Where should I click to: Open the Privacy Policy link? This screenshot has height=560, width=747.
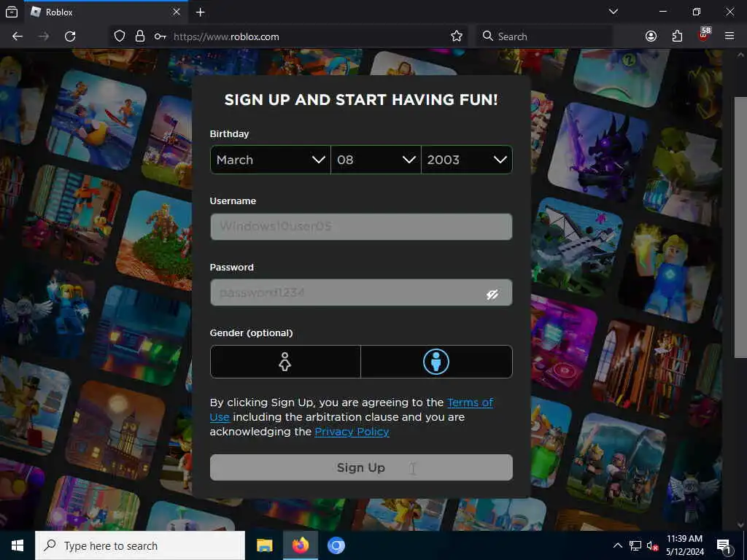tap(352, 432)
